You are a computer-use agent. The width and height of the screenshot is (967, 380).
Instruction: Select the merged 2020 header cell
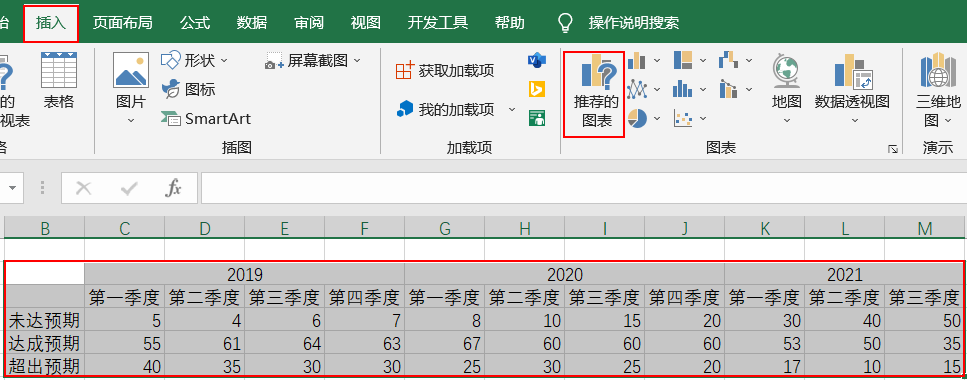[x=564, y=274]
